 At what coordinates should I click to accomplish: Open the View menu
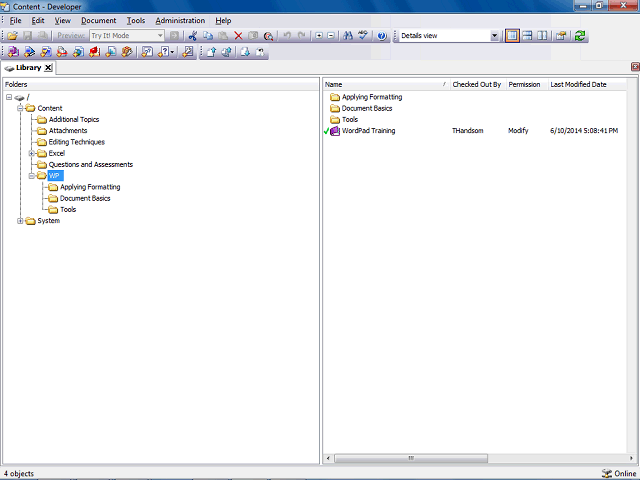(x=62, y=20)
